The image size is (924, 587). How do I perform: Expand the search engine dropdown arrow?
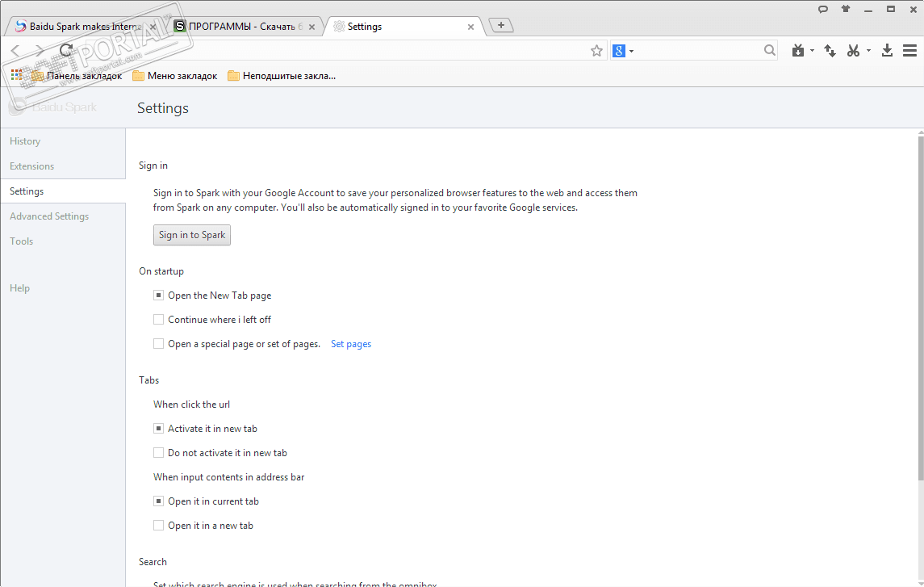(631, 52)
